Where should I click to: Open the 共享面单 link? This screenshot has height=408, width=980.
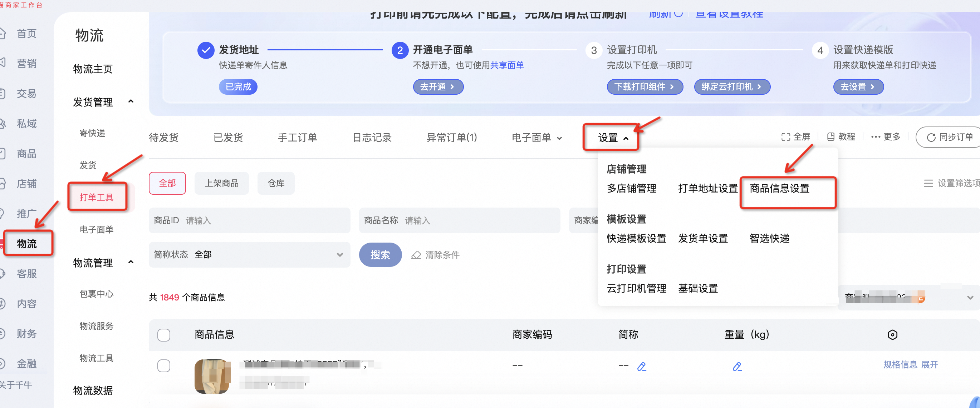click(507, 65)
